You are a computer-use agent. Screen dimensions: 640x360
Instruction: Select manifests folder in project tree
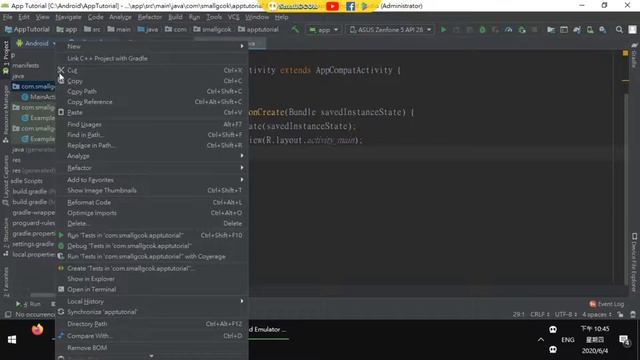26,65
